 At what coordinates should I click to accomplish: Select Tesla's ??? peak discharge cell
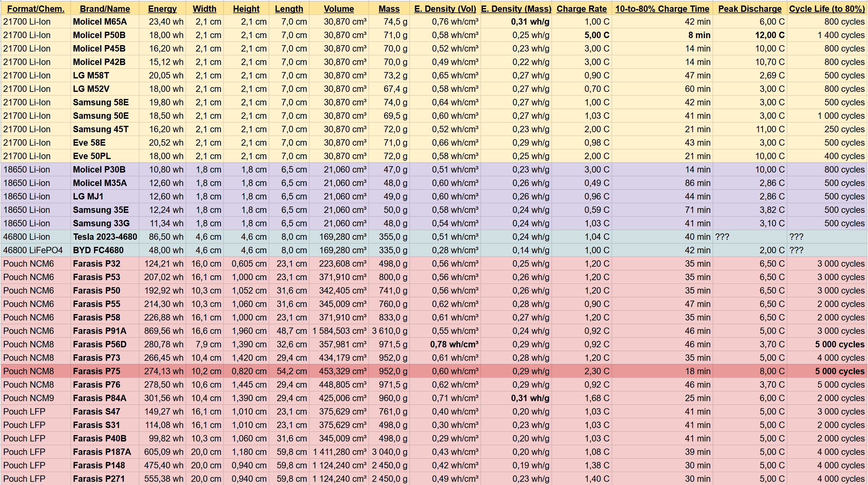(750, 237)
